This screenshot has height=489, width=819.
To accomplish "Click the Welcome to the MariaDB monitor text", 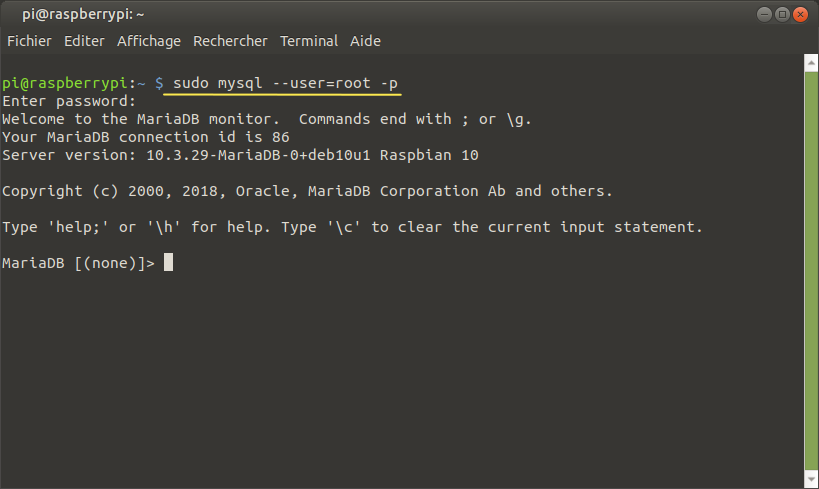I will point(141,119).
